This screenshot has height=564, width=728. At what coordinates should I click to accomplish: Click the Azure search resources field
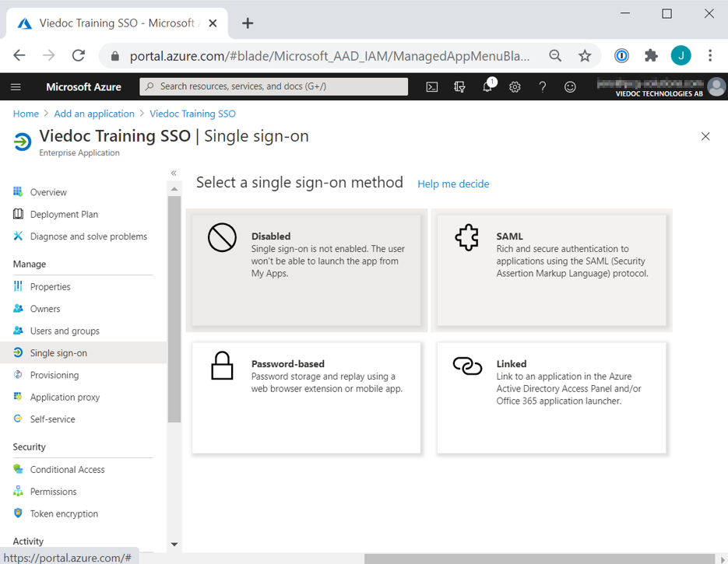(274, 87)
